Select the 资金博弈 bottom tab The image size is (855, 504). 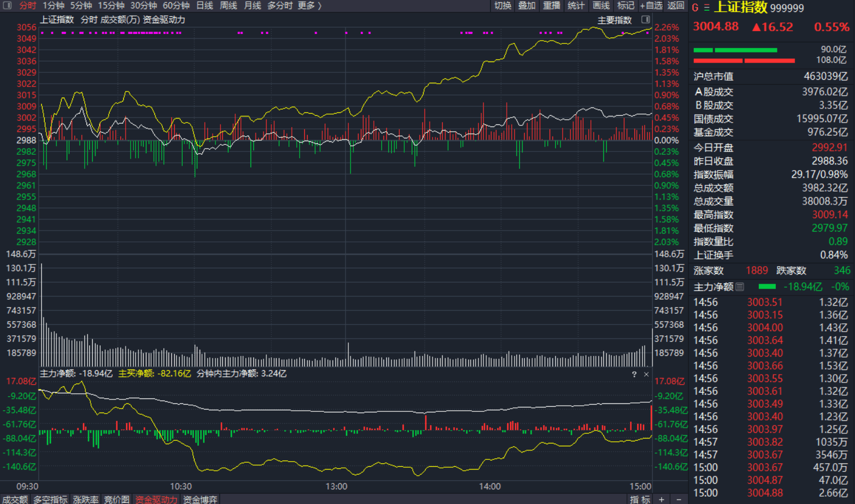tap(200, 499)
